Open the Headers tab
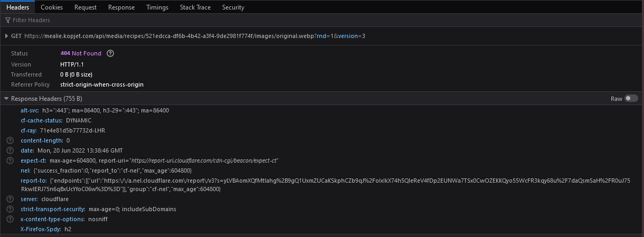Viewport: 644px width, 237px height. tap(17, 7)
